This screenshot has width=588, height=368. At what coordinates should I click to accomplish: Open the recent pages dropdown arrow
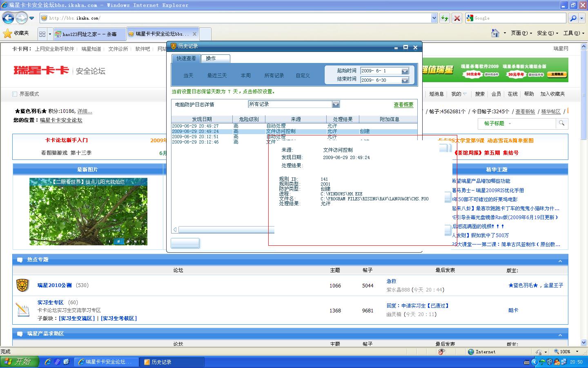click(31, 18)
